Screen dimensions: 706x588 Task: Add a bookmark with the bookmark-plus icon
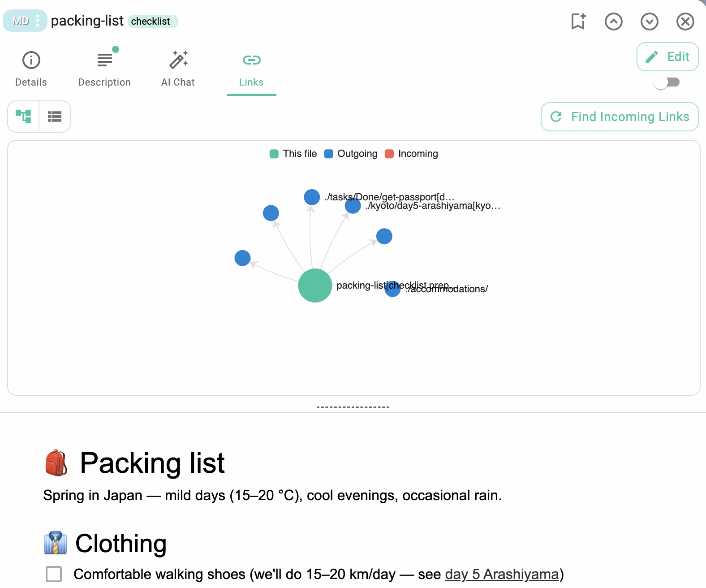tap(578, 21)
